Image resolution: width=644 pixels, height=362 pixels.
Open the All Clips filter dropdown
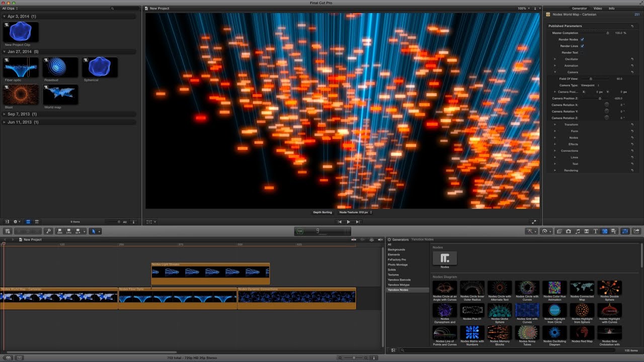10,9
